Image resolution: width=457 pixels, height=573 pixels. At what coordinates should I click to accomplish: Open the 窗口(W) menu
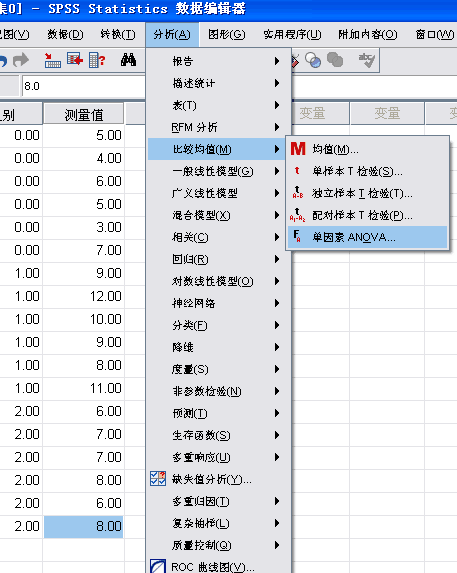coord(435,35)
